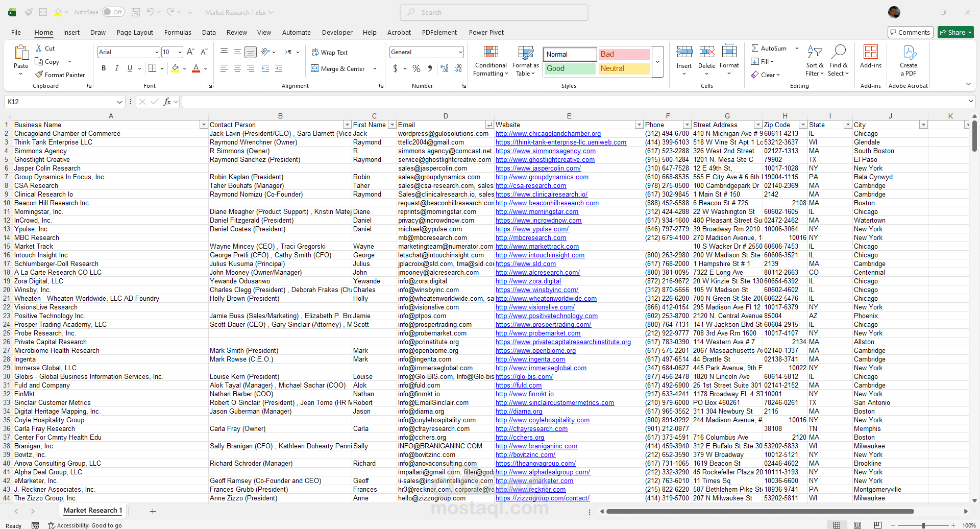Open the Page Layout ribbon tab
The width and height of the screenshot is (980, 529).
tap(135, 32)
